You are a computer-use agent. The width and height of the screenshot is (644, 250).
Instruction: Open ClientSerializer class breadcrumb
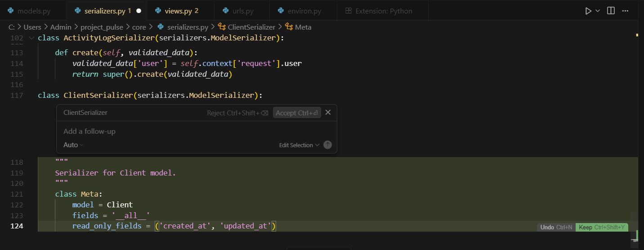pos(251,27)
